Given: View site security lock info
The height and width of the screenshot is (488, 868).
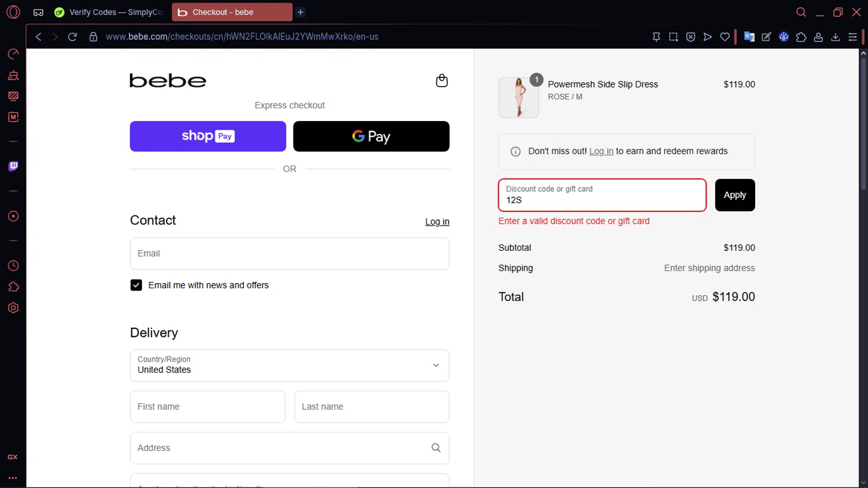Looking at the screenshot, I should 93,37.
